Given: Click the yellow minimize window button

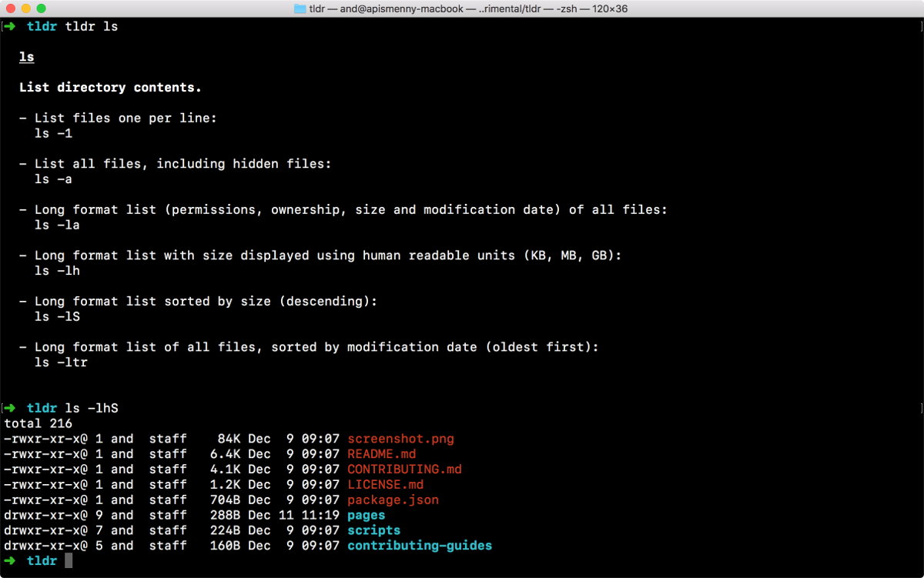Looking at the screenshot, I should coord(26,8).
